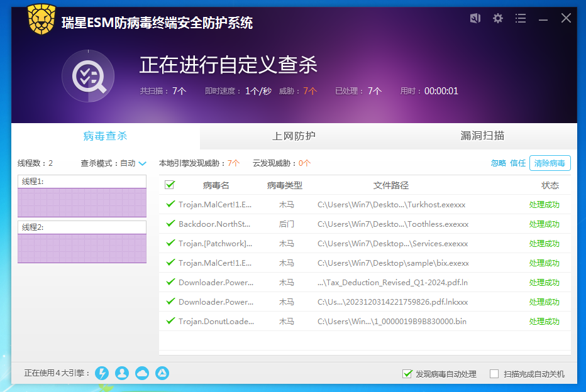Image resolution: width=586 pixels, height=392 pixels.
Task: Click the 忽略 link
Action: [498, 163]
